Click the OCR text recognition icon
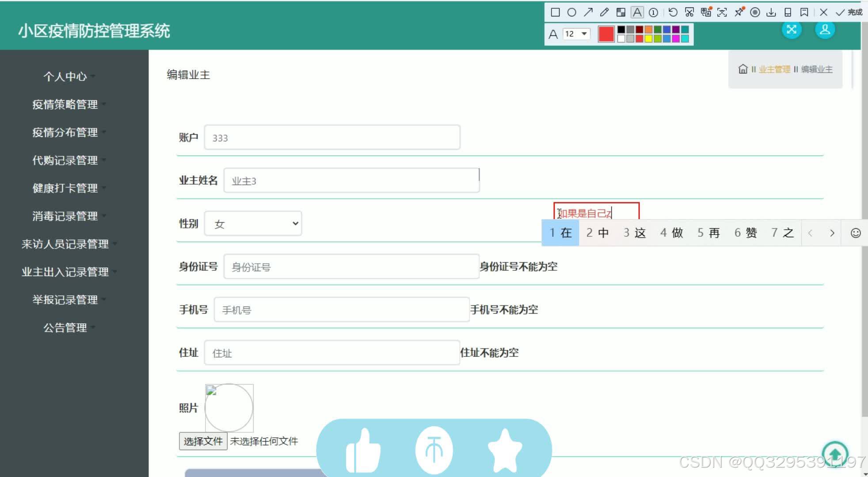The height and width of the screenshot is (477, 868). (722, 12)
